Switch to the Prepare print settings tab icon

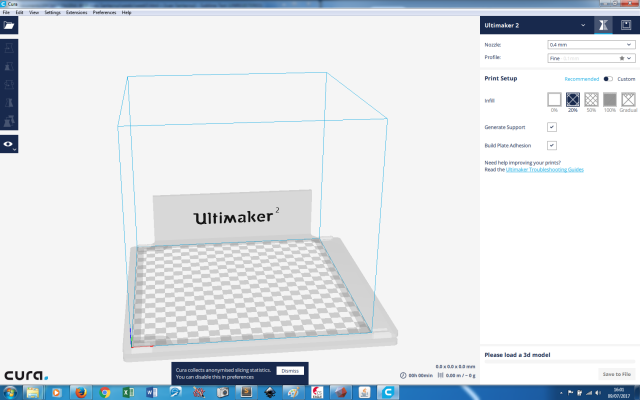pos(603,25)
